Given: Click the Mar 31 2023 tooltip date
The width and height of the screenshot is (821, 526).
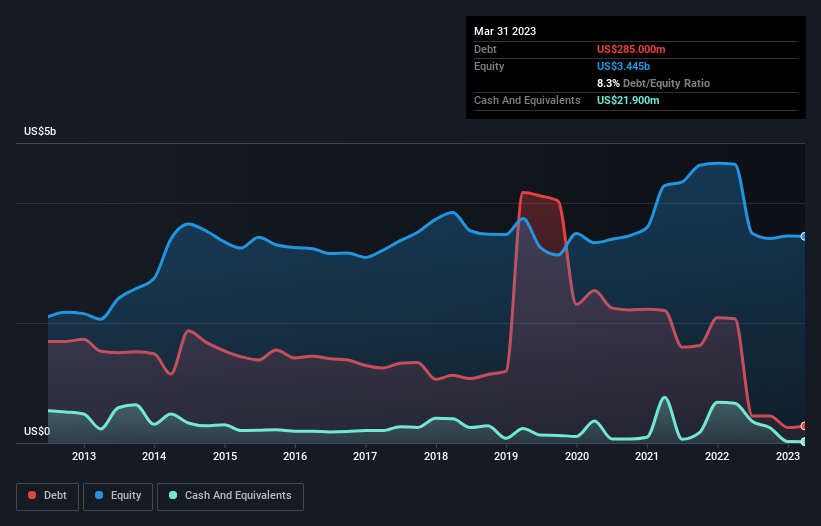Looking at the screenshot, I should (x=505, y=31).
